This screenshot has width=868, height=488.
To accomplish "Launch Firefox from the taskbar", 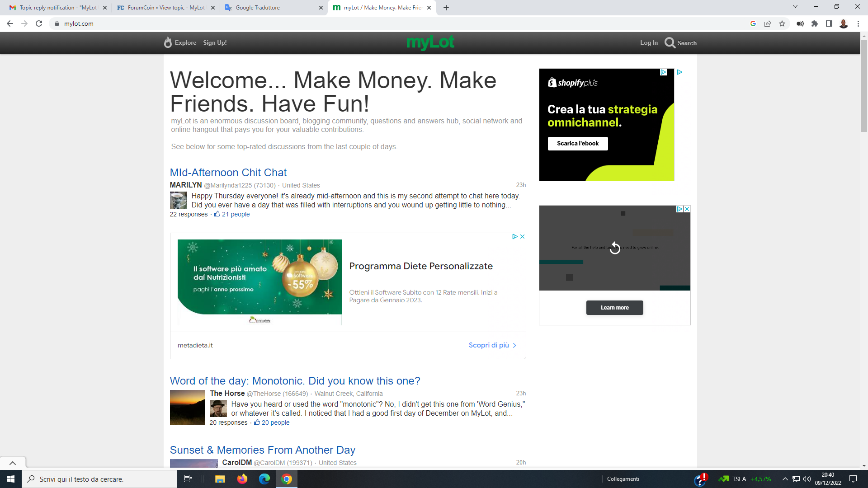I will click(242, 479).
